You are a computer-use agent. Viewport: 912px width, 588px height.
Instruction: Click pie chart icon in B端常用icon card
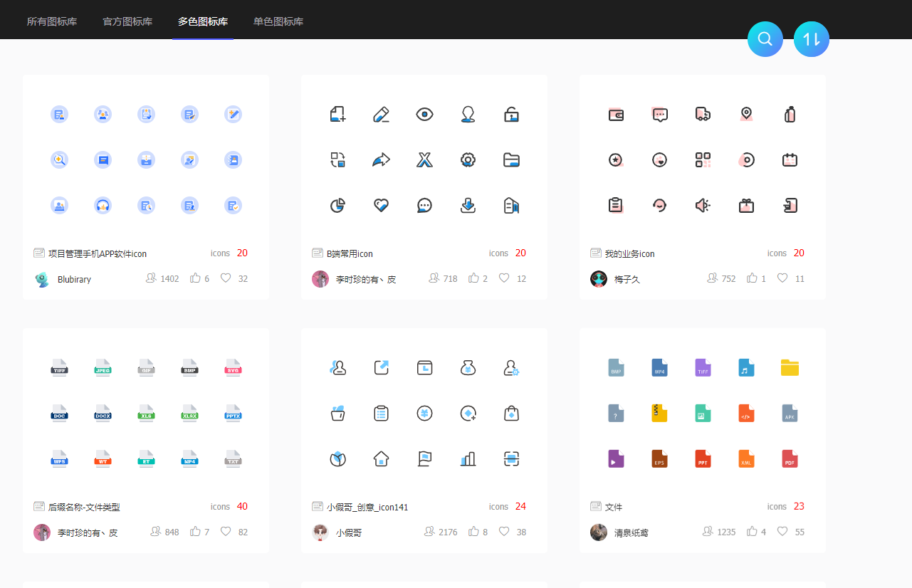click(x=337, y=206)
